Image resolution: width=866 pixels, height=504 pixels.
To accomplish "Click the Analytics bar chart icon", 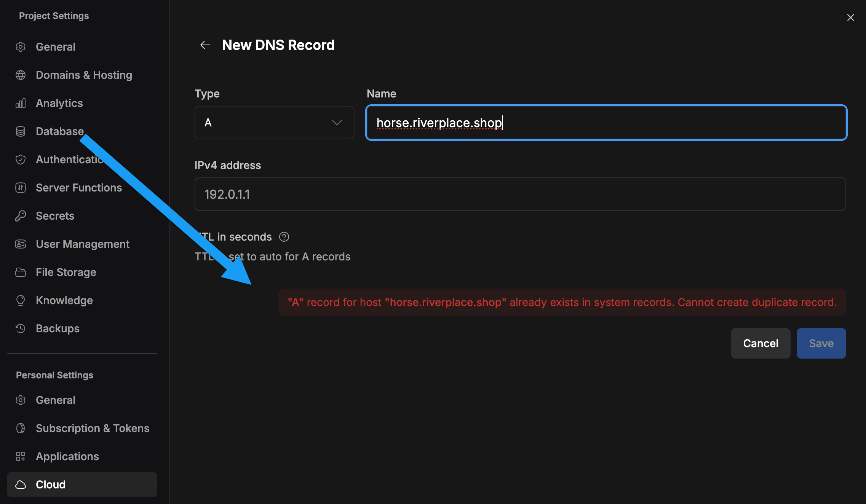I will (x=21, y=103).
